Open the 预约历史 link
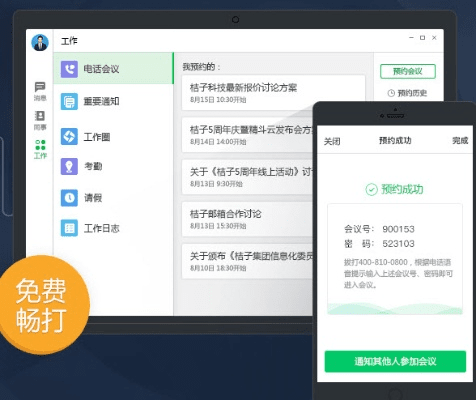The height and width of the screenshot is (400, 476). point(407,93)
